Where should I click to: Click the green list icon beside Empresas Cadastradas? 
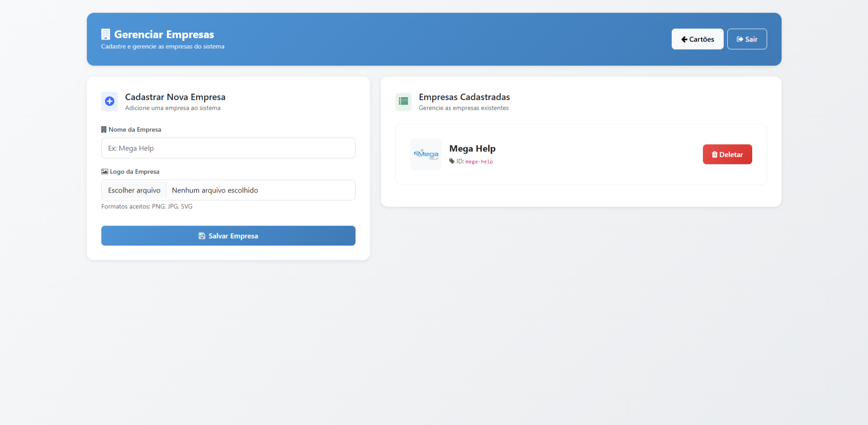403,101
